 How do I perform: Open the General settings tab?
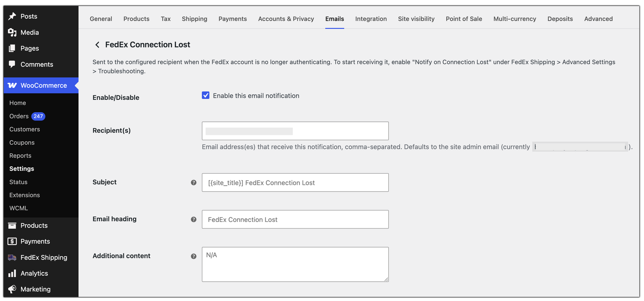(x=101, y=19)
